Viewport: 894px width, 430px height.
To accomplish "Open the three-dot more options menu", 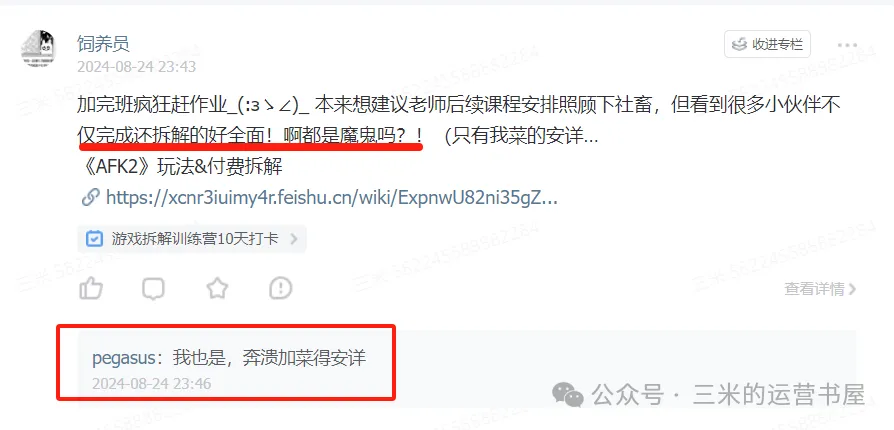I will click(847, 45).
